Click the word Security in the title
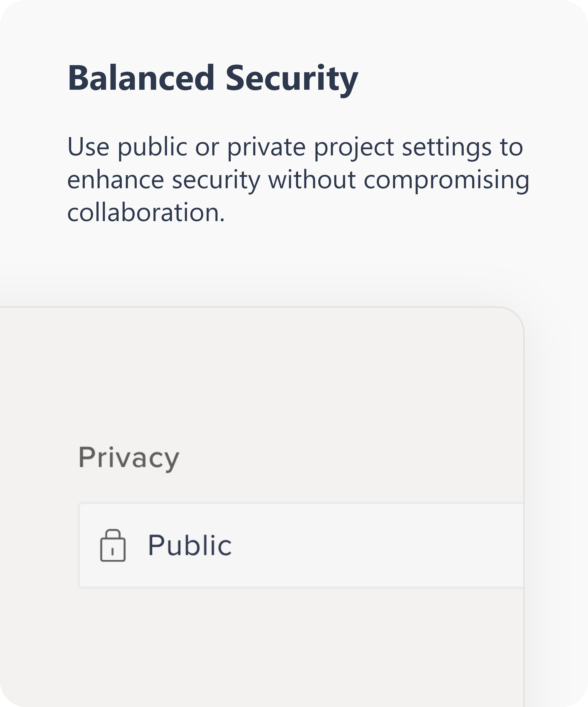 (x=292, y=80)
